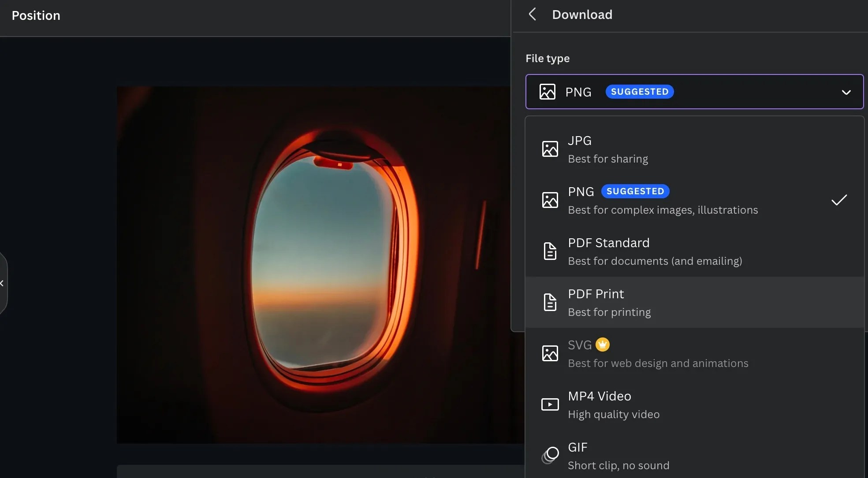Click the SVG image icon

[550, 353]
